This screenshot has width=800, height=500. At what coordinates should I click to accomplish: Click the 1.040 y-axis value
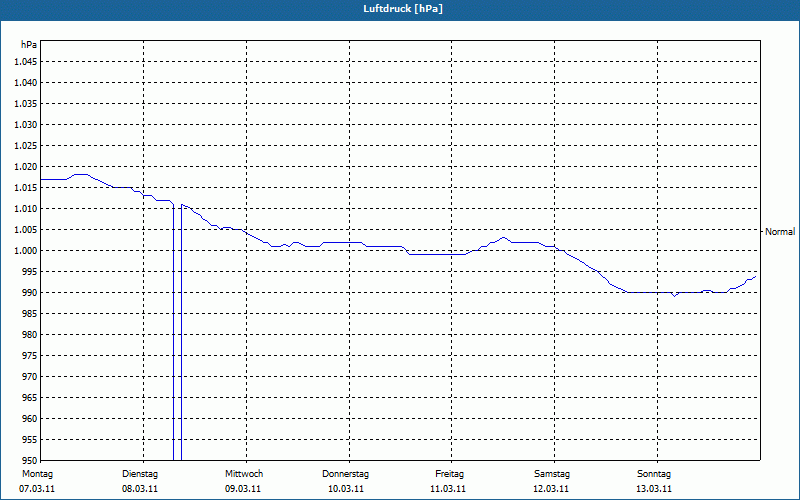point(26,83)
